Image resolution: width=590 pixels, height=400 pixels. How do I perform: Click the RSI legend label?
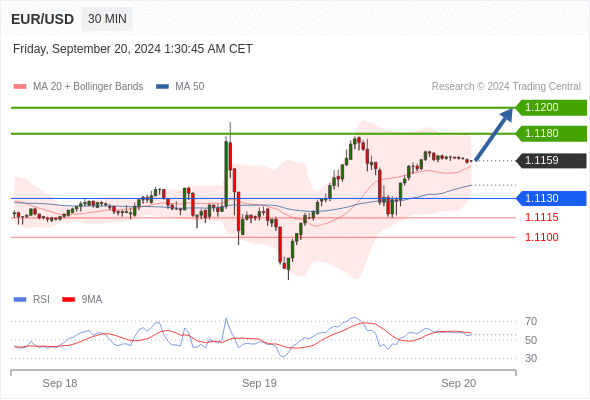[x=41, y=300]
